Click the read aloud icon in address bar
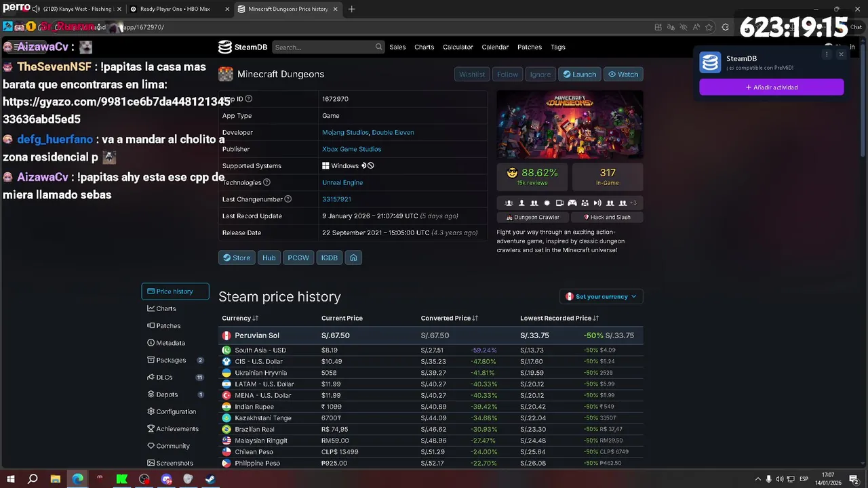 click(x=696, y=27)
